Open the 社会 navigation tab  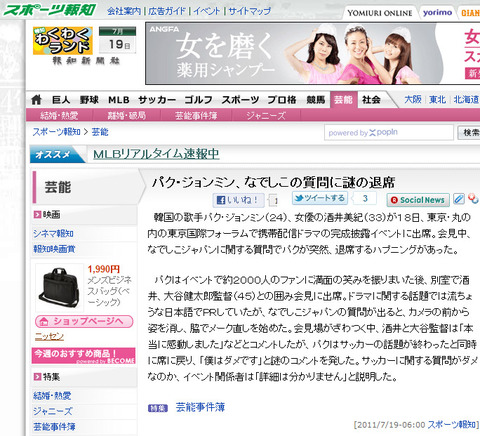pos(371,99)
